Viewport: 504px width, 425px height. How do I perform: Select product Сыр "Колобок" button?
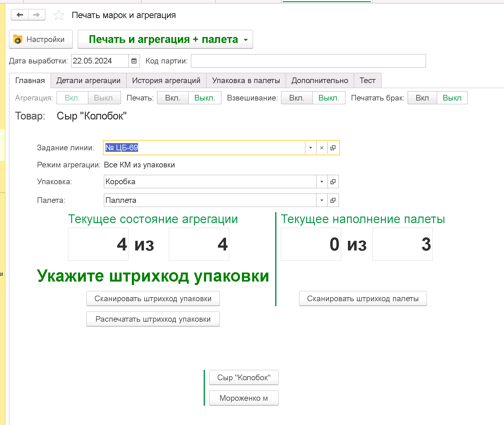click(244, 378)
